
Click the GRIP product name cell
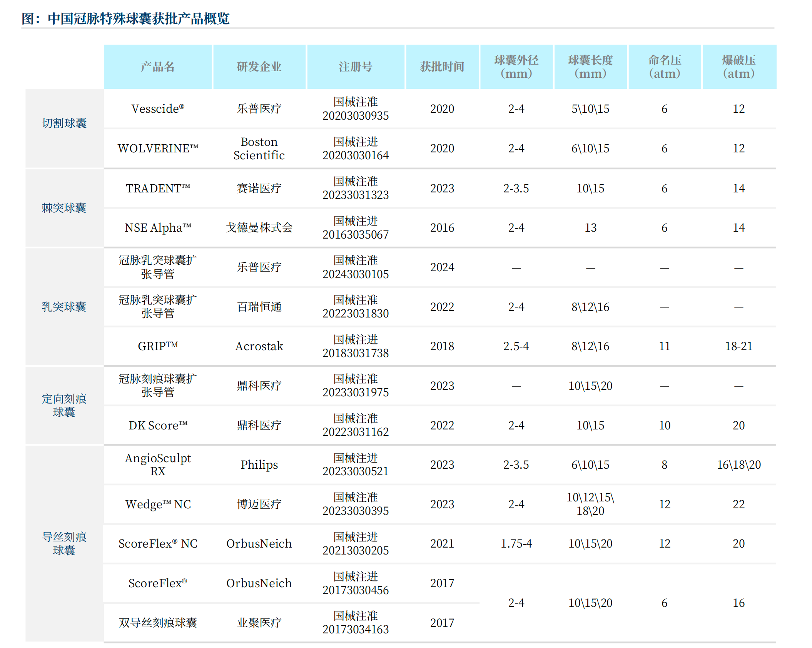click(157, 346)
